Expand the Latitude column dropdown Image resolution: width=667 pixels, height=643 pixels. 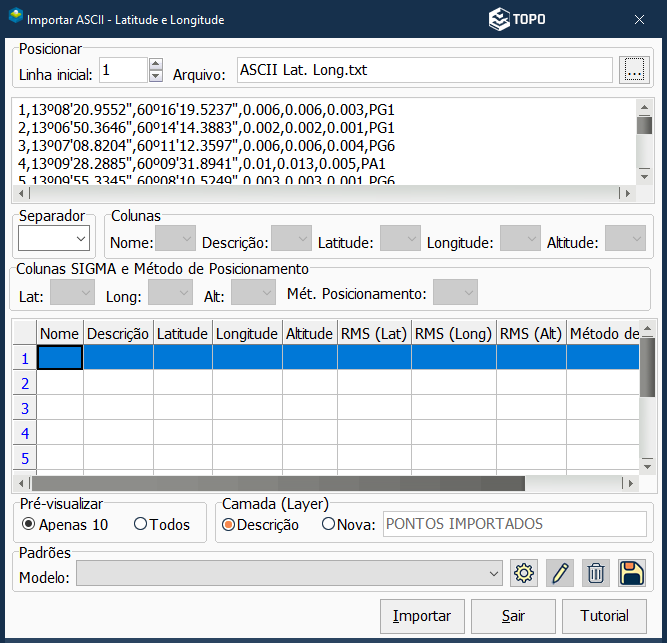pos(400,239)
